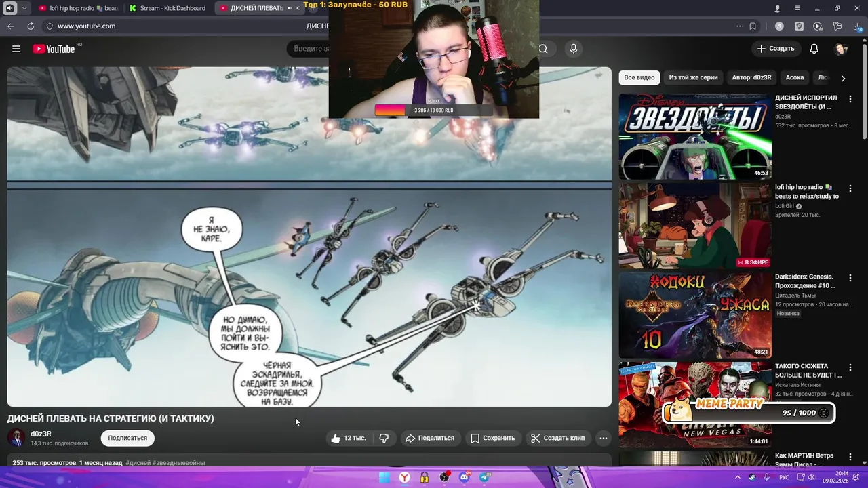
Task: Go back with browser back arrow
Action: click(10, 26)
